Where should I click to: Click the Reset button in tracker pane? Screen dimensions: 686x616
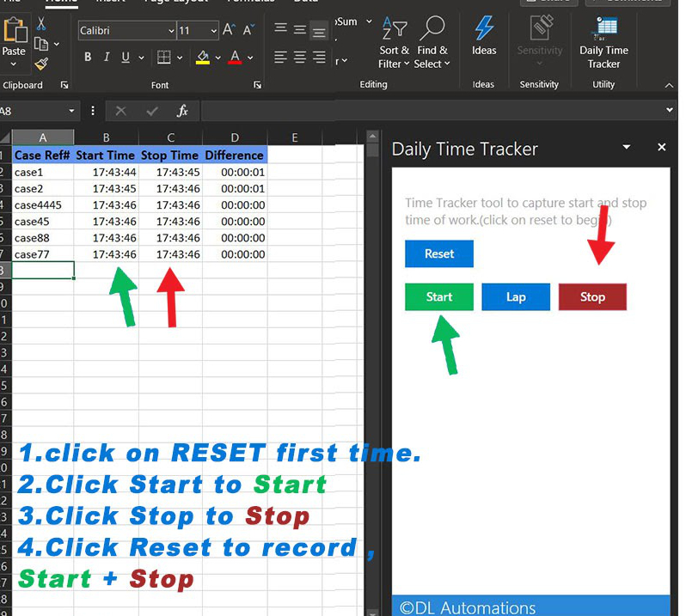439,253
